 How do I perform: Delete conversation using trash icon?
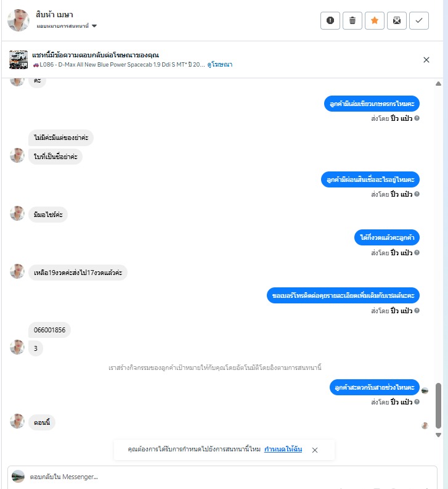(x=352, y=20)
